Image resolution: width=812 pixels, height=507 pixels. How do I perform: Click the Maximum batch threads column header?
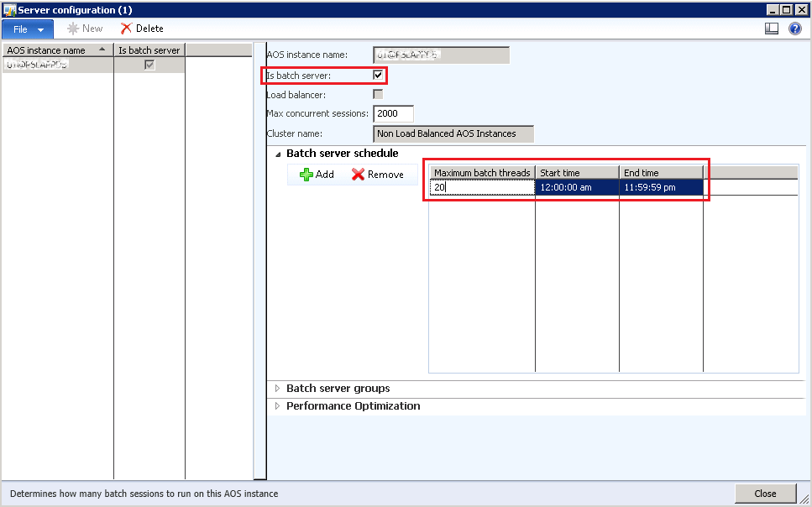482,173
